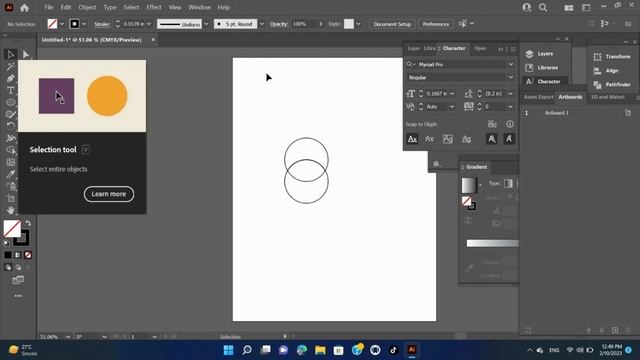Open the variable width profile Uniform dropdown
This screenshot has width=640, height=360.
click(206, 24)
